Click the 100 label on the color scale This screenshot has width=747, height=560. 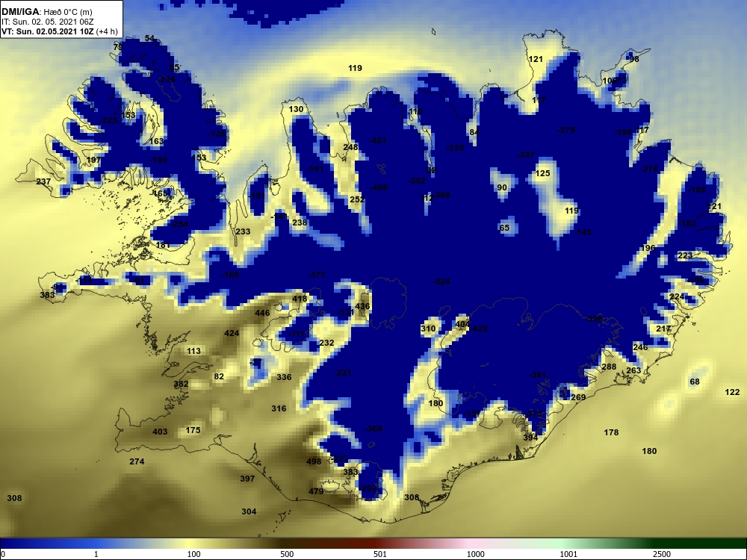(x=193, y=554)
